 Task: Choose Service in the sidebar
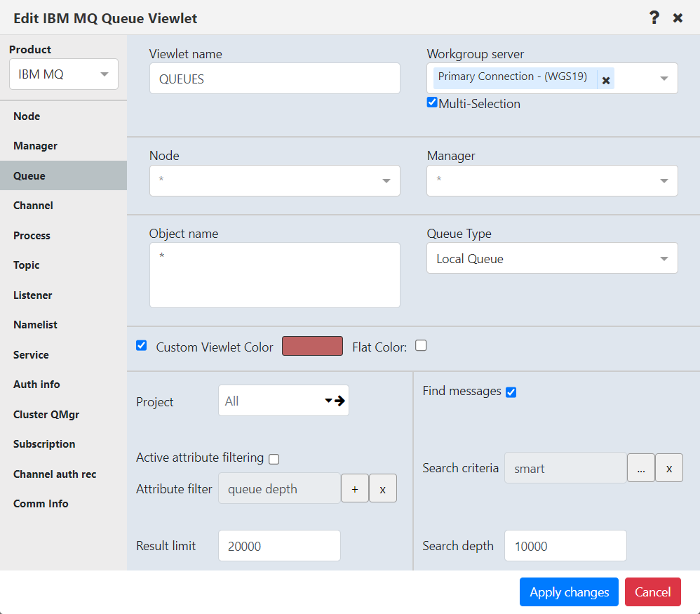63,354
